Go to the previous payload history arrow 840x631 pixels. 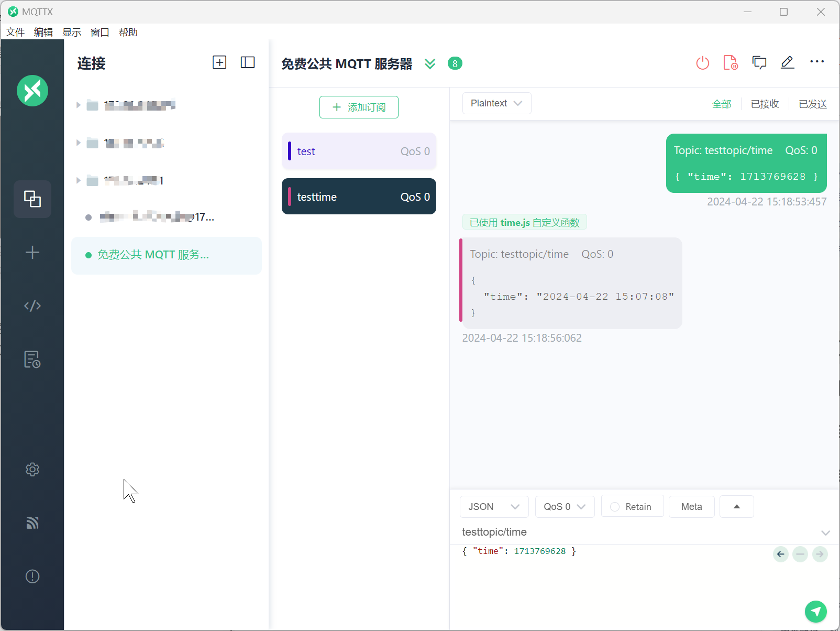[781, 554]
